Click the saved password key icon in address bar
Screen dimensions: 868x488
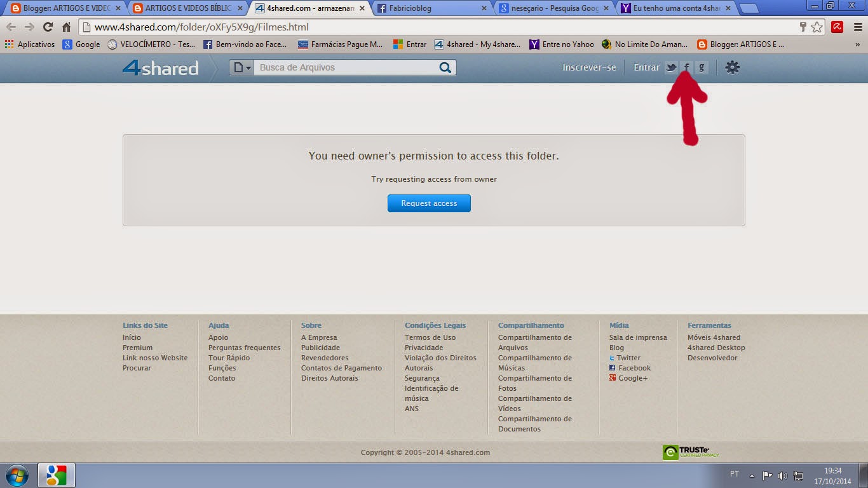[803, 27]
